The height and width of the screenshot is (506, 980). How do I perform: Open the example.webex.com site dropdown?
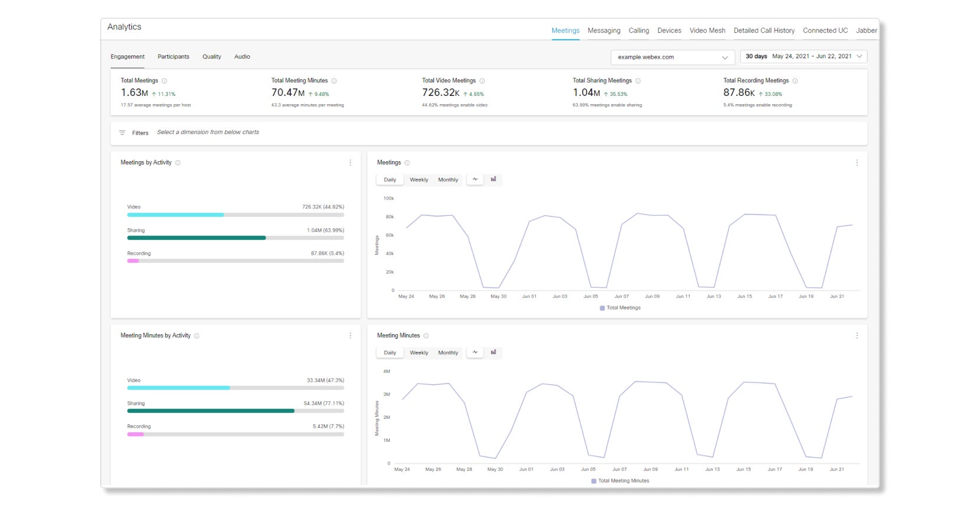(x=673, y=57)
